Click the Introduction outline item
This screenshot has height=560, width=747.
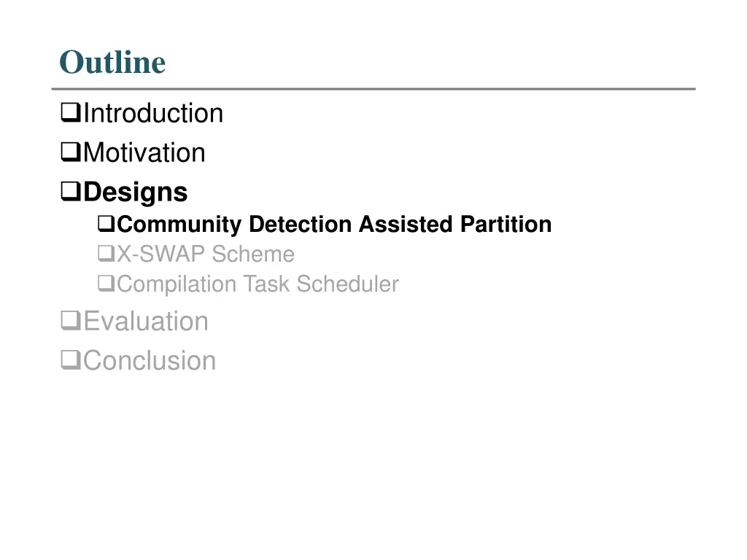click(x=153, y=113)
